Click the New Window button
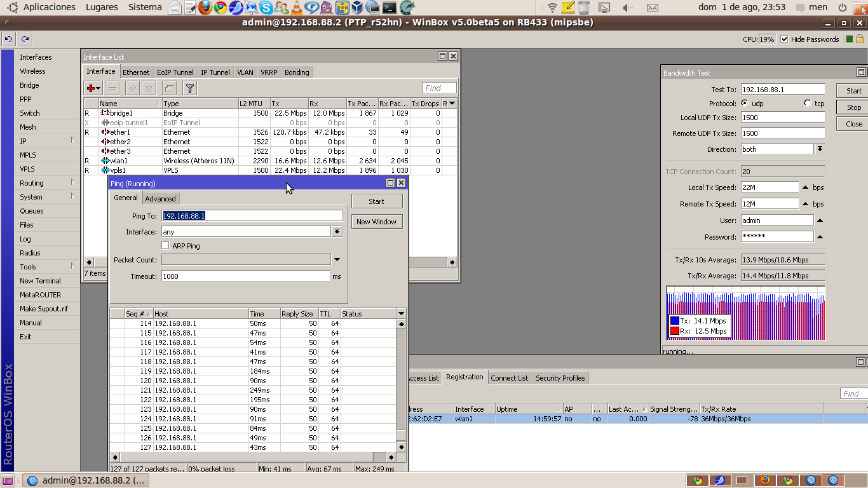Image resolution: width=868 pixels, height=488 pixels. (376, 222)
